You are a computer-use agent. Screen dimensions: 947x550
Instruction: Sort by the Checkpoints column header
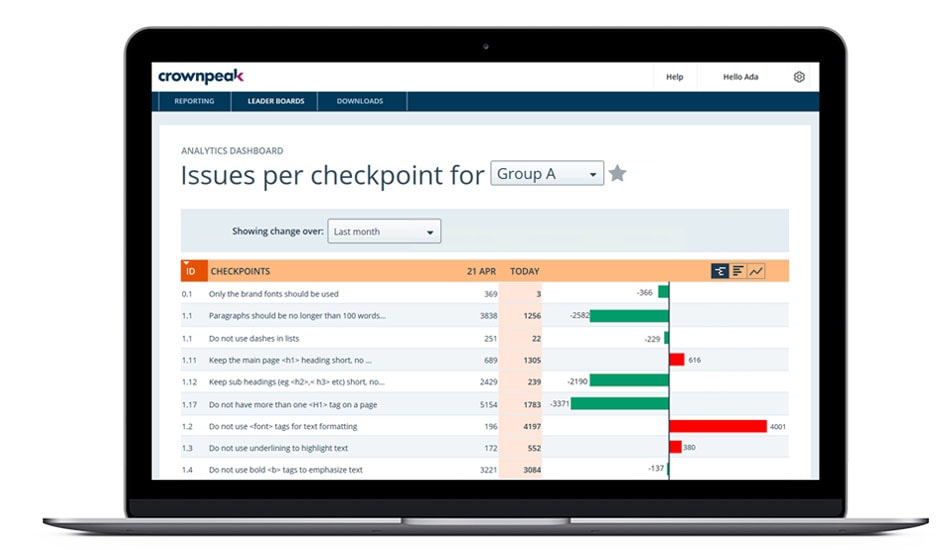pyautogui.click(x=240, y=271)
